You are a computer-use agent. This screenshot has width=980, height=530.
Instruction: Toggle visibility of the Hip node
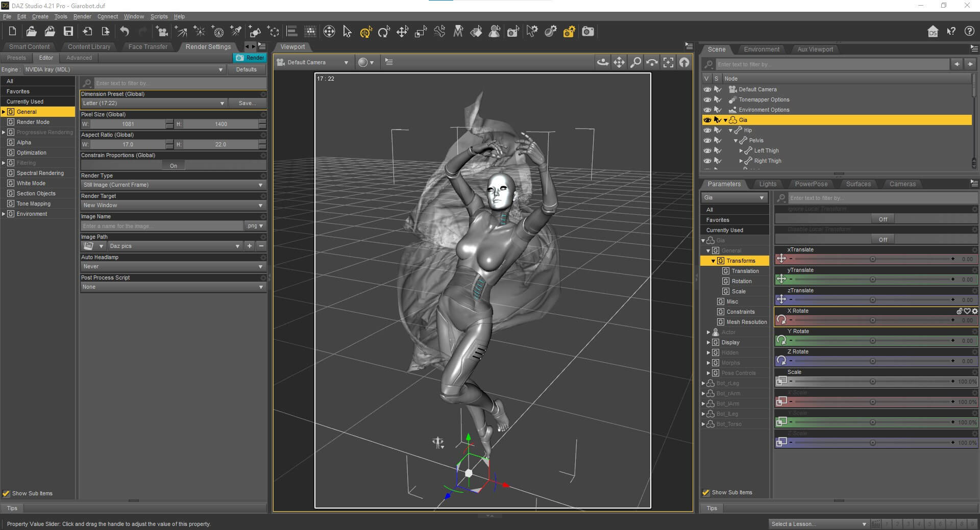tap(707, 130)
